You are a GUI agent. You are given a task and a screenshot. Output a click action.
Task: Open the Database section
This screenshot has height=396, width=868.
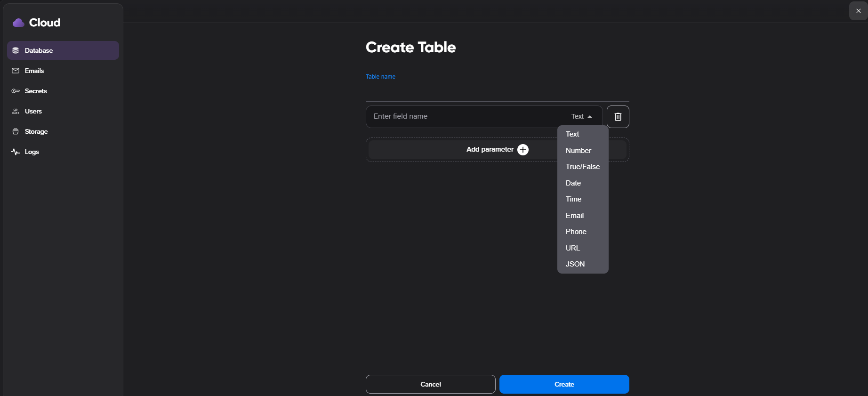63,50
